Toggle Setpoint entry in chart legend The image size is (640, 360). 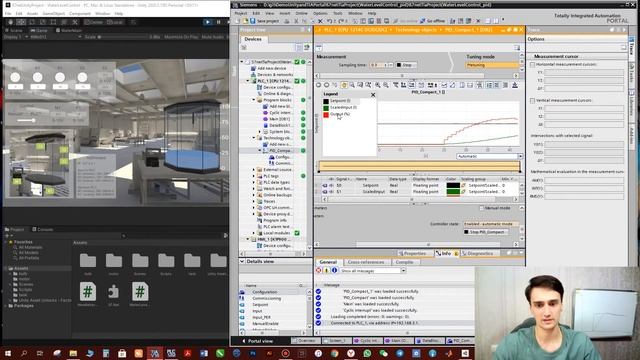[340, 101]
